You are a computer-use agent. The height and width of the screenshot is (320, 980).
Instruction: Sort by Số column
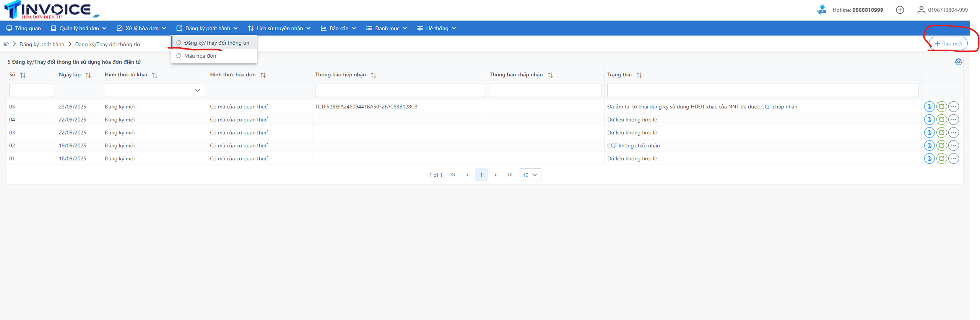point(23,75)
